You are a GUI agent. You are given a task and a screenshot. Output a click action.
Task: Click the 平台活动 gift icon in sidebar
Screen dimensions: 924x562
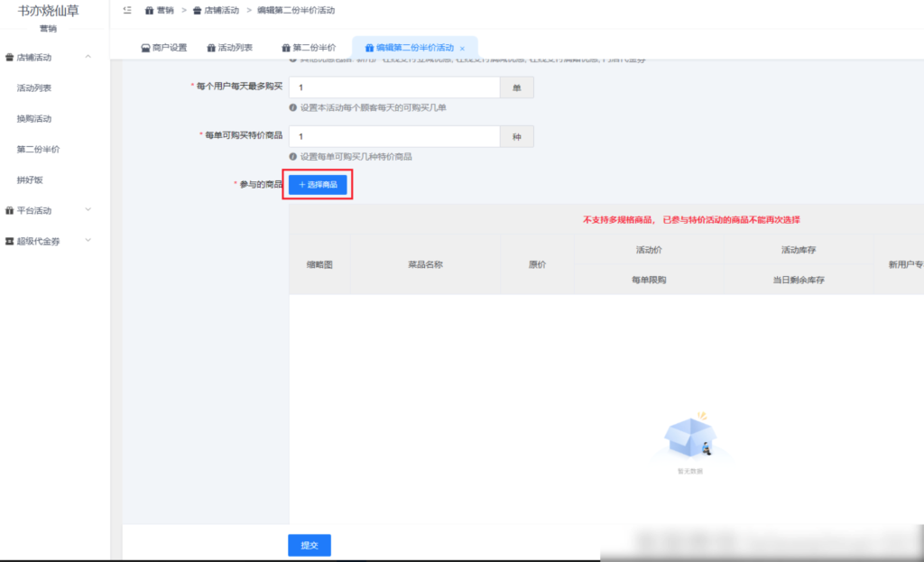click(9, 211)
